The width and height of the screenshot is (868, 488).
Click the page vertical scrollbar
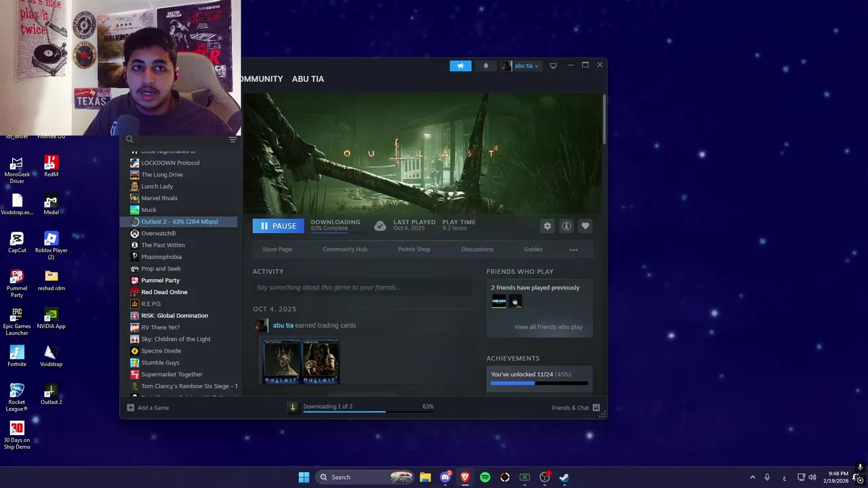coord(604,119)
